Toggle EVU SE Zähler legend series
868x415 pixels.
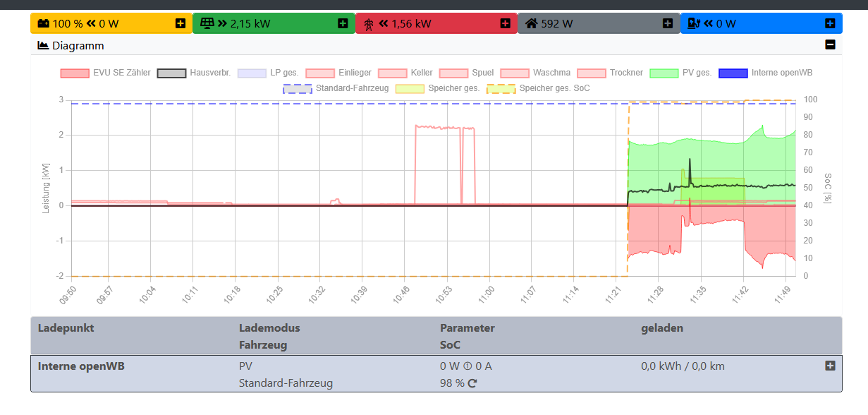coord(106,73)
